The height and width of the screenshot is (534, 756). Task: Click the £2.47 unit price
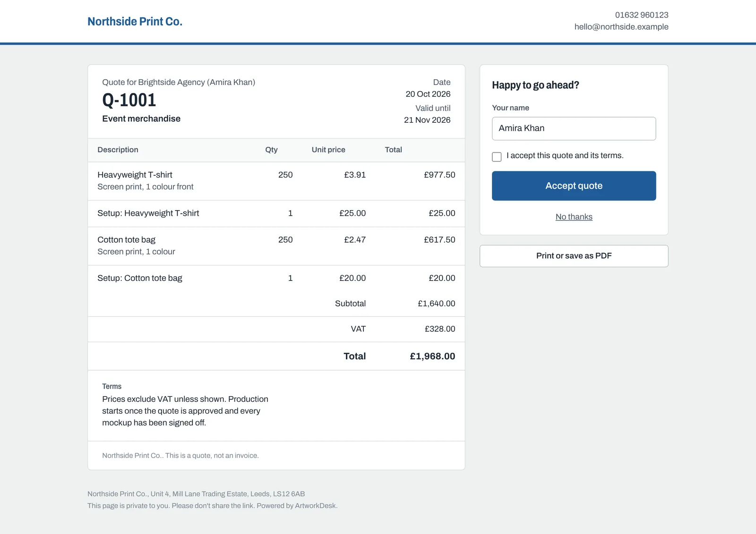coord(355,240)
